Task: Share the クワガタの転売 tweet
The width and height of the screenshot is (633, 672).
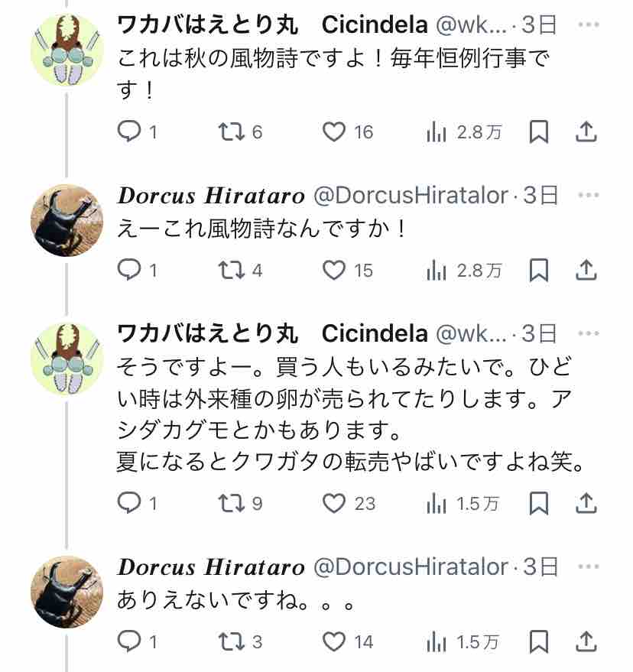Action: (x=585, y=502)
